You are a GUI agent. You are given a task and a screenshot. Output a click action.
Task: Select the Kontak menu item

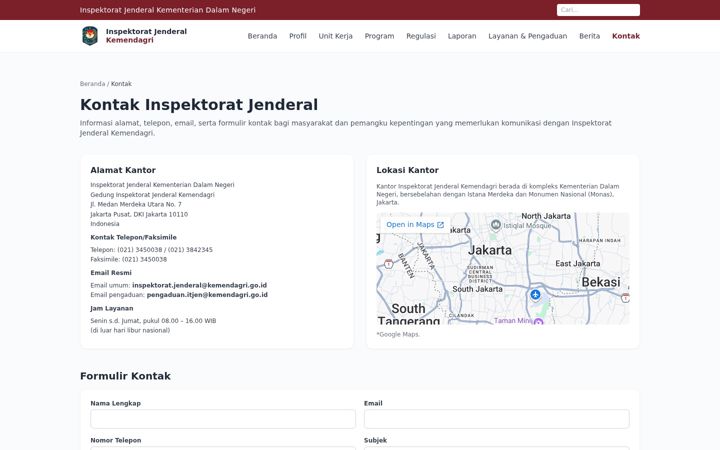pyautogui.click(x=626, y=36)
